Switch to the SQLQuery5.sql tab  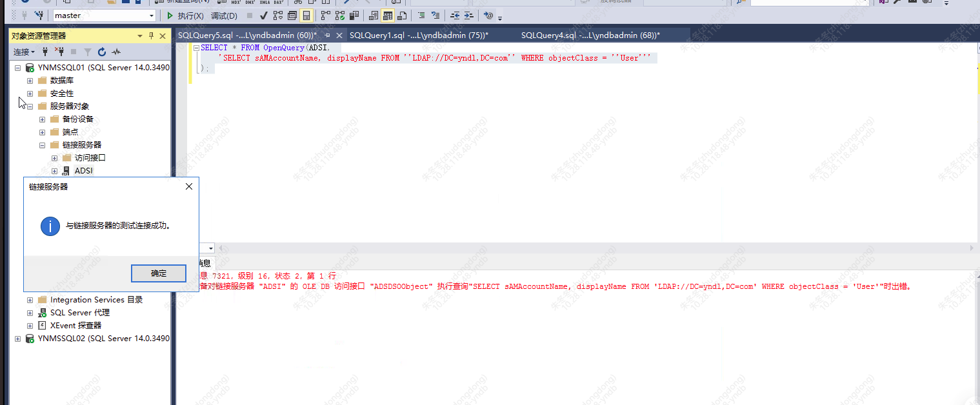click(247, 35)
